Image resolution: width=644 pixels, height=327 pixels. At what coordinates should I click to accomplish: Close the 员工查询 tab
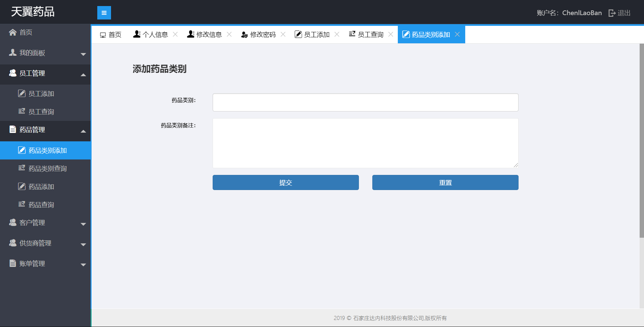(x=390, y=34)
